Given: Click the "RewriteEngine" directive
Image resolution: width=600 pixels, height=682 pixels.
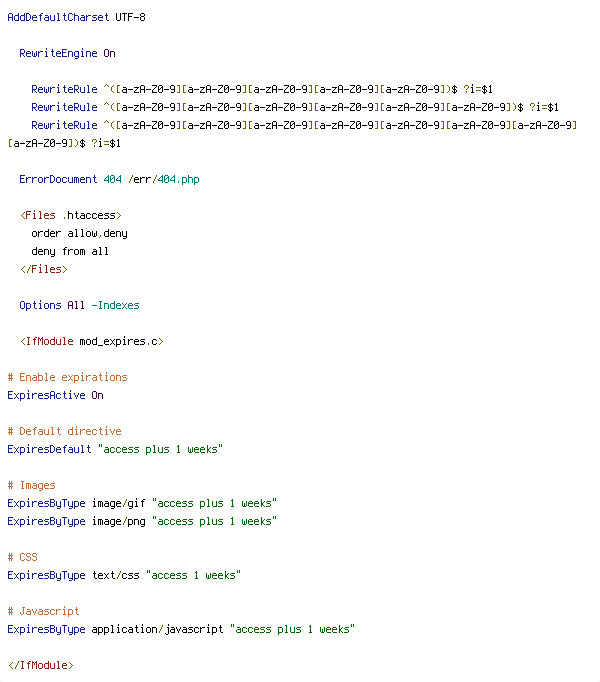Looking at the screenshot, I should click(58, 53).
